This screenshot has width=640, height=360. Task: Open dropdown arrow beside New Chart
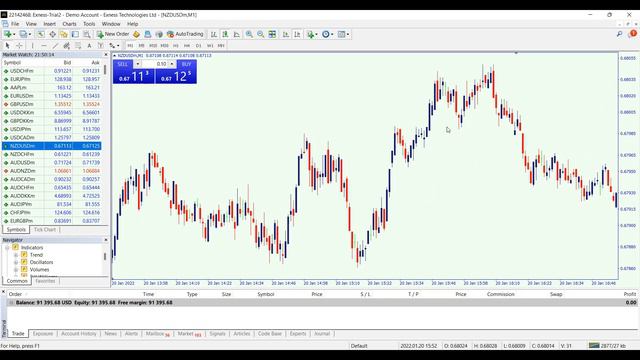pyautogui.click(x=14, y=34)
